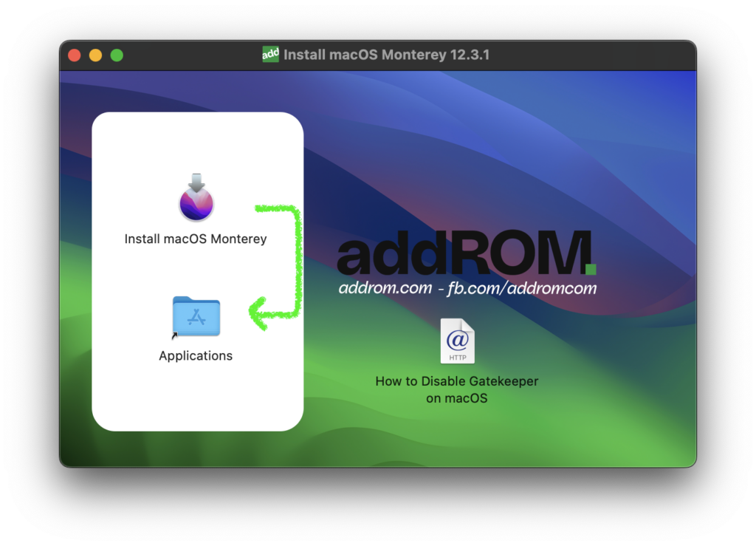Minimize the window with the yellow button

click(95, 55)
